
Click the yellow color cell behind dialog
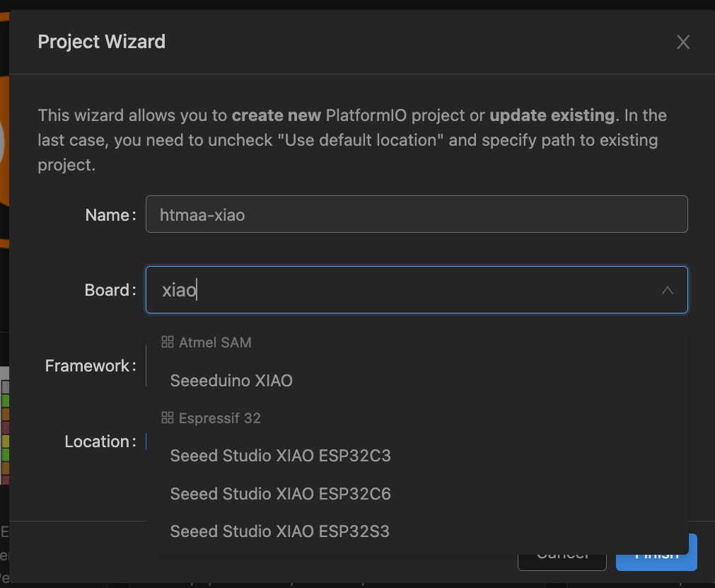[5, 441]
